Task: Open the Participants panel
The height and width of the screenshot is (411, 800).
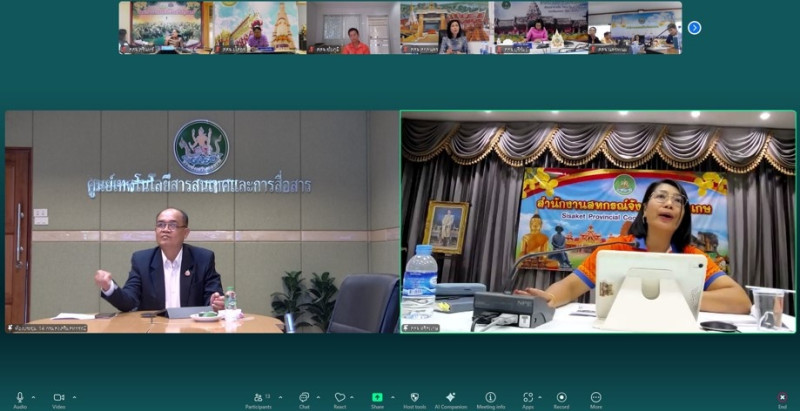Action: pyautogui.click(x=258, y=400)
